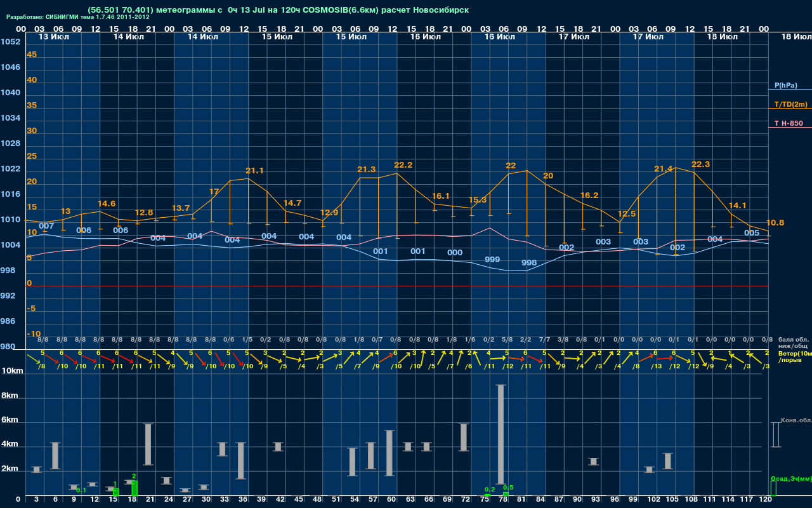Click the temperature label 15.3
This screenshot has width=812, height=508.
click(x=477, y=200)
